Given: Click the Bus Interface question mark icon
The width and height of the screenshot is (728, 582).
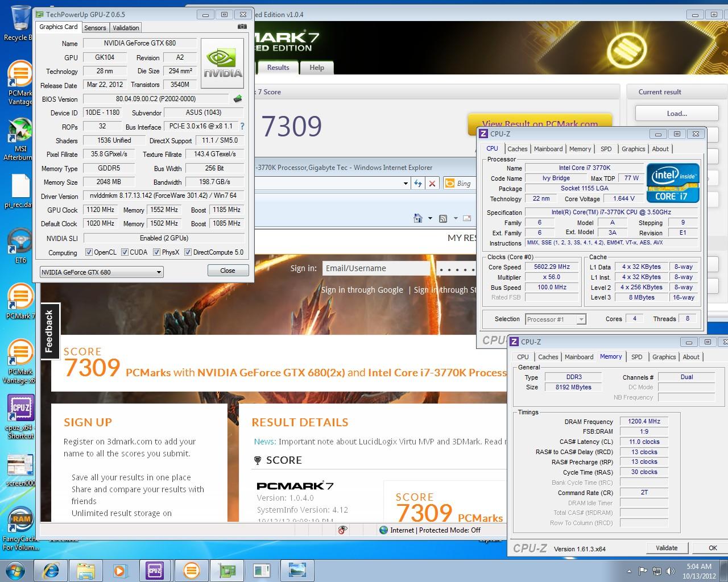Looking at the screenshot, I should coord(242,126).
